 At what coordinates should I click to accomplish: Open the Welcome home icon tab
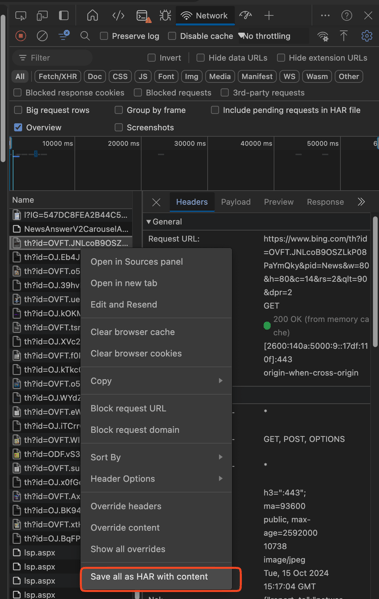(x=92, y=15)
